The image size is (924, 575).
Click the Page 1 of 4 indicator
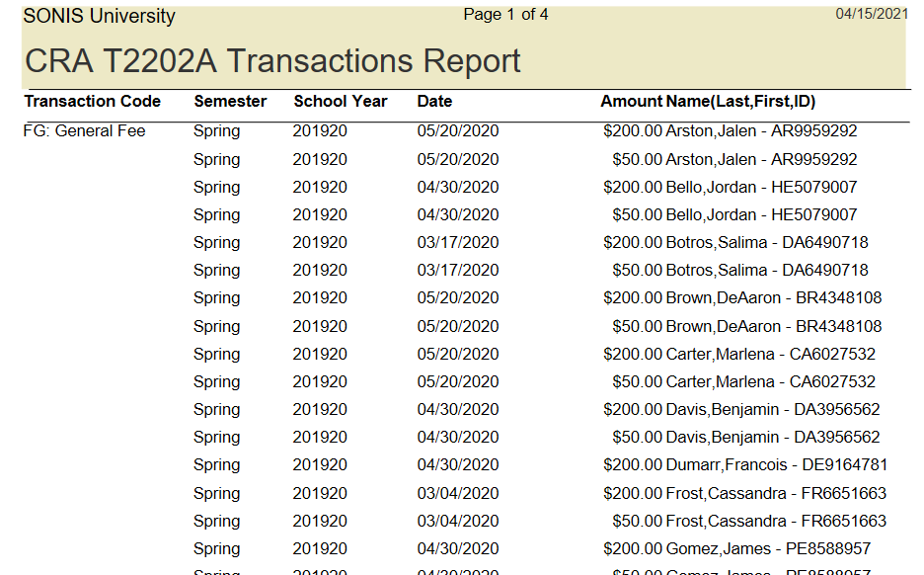505,15
